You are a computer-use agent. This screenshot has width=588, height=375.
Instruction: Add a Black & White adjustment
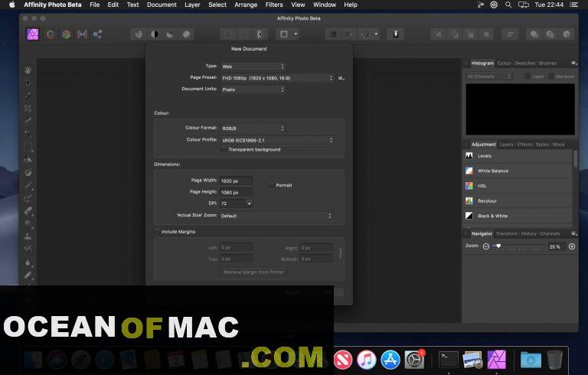tap(518, 216)
